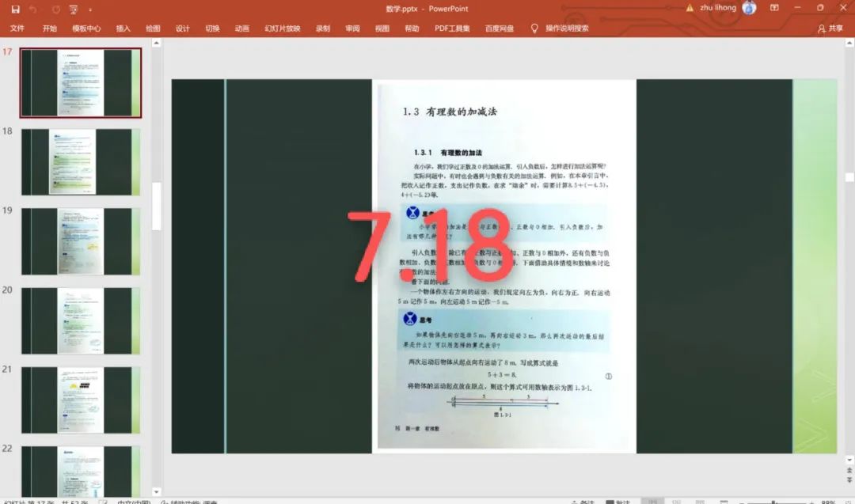Click 操作说明搜索 search box
855x504 pixels.
coord(567,28)
